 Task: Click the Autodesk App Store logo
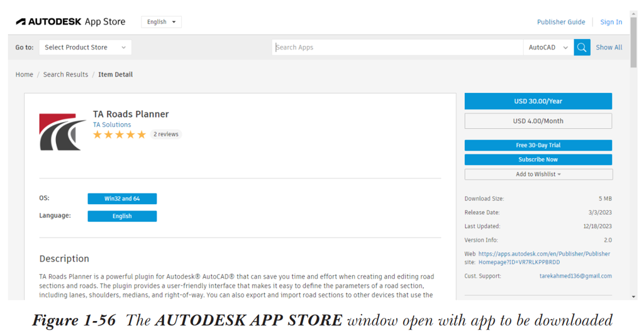coord(70,22)
